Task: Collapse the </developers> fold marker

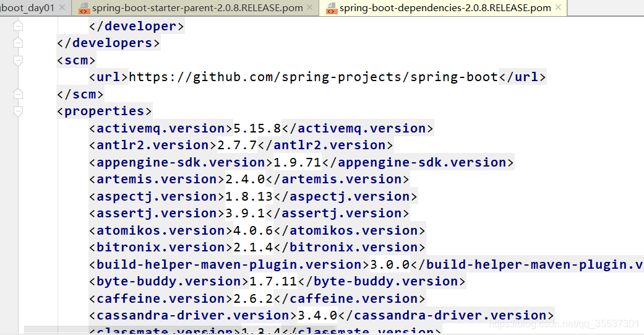Action: (18, 43)
